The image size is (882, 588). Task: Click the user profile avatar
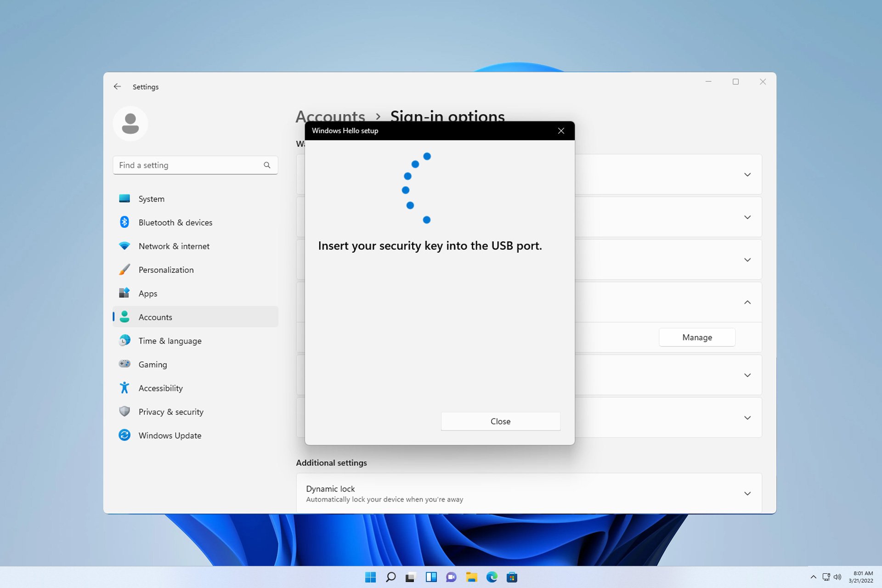130,123
